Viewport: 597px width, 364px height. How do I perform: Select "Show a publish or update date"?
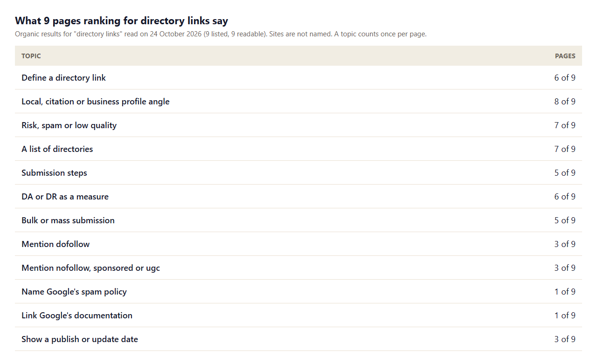coord(80,339)
